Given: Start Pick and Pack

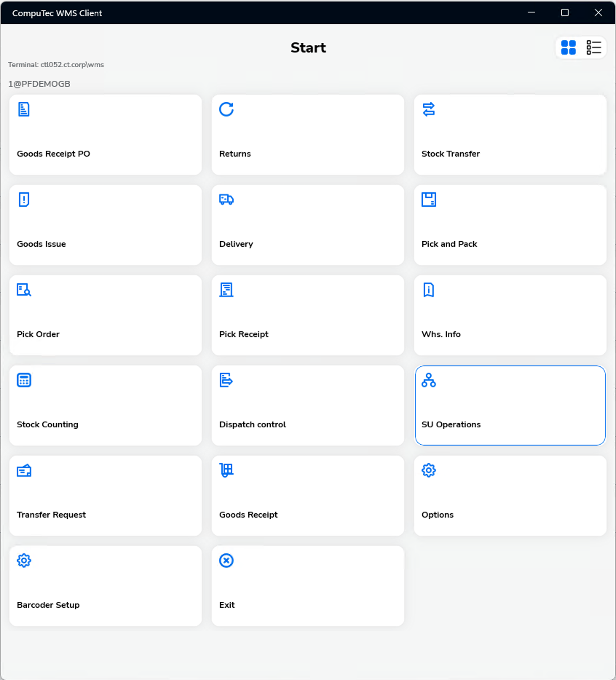Looking at the screenshot, I should (510, 225).
